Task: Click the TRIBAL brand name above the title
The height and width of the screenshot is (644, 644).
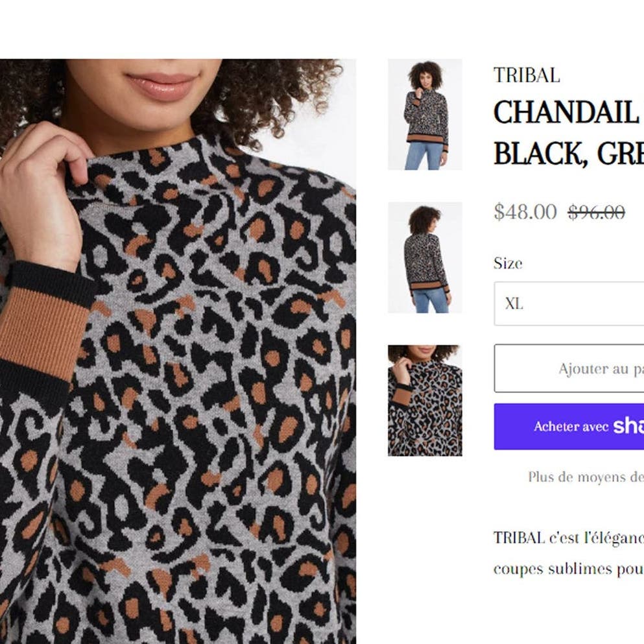Action: point(527,75)
